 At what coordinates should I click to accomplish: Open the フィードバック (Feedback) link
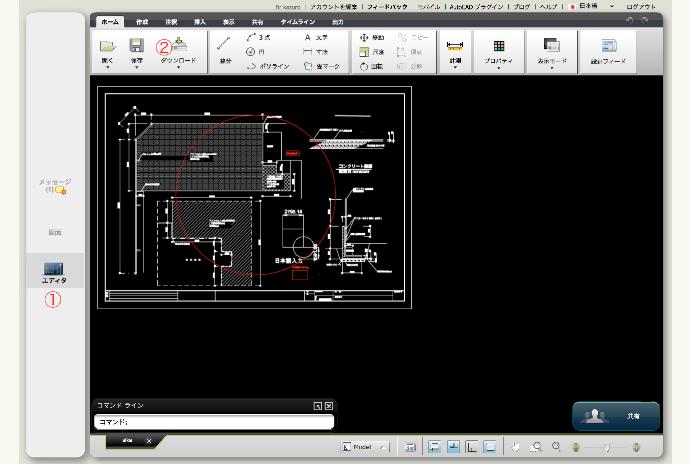(387, 7)
